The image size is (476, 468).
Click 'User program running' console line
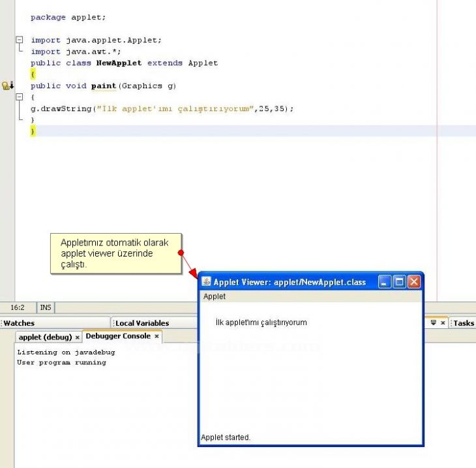click(x=62, y=362)
